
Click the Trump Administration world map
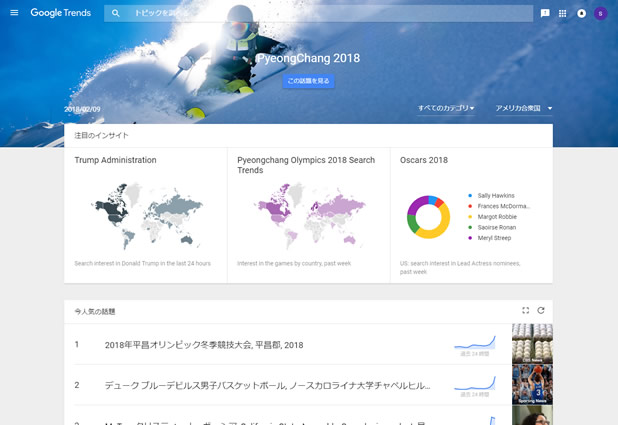click(147, 216)
